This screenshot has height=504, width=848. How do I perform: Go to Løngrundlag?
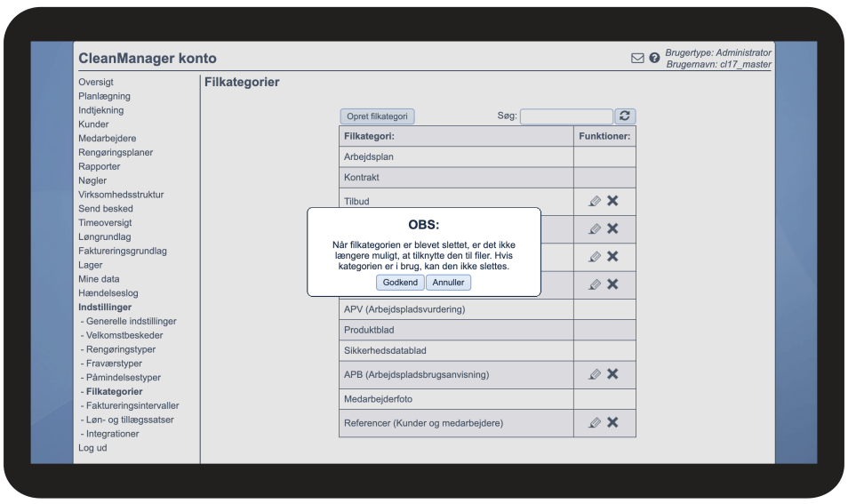click(x=104, y=236)
